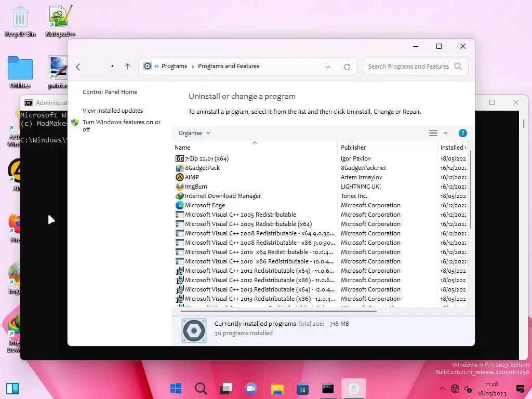Select Microsoft Visual C++ 2008 Redistributable x86 row
The height and width of the screenshot is (399, 532).
pos(321,243)
